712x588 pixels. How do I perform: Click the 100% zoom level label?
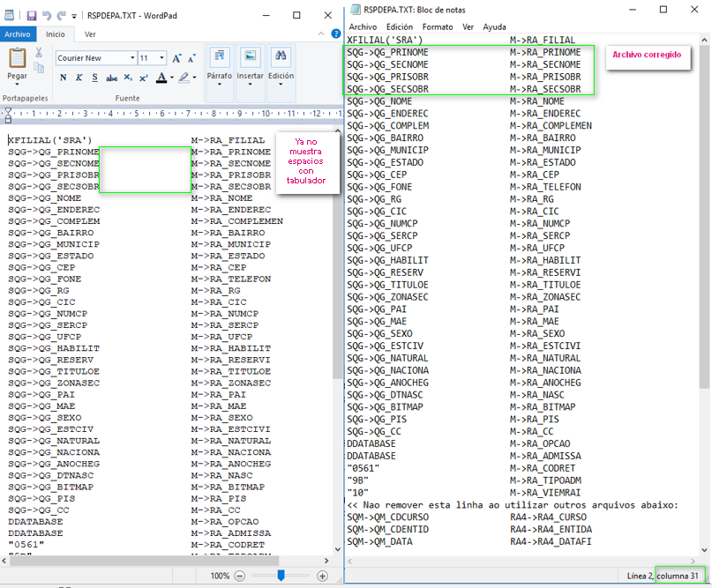(x=220, y=577)
